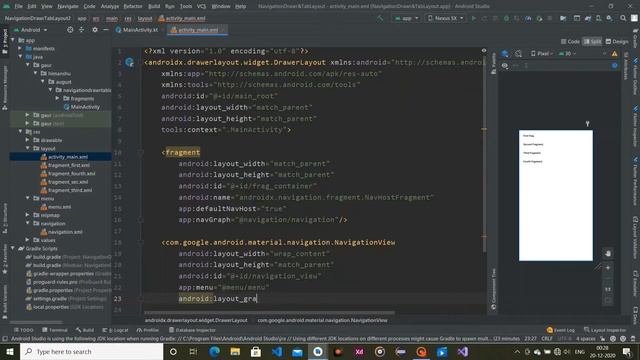
Task: Open the File menu
Action: pyautogui.click(x=19, y=6)
